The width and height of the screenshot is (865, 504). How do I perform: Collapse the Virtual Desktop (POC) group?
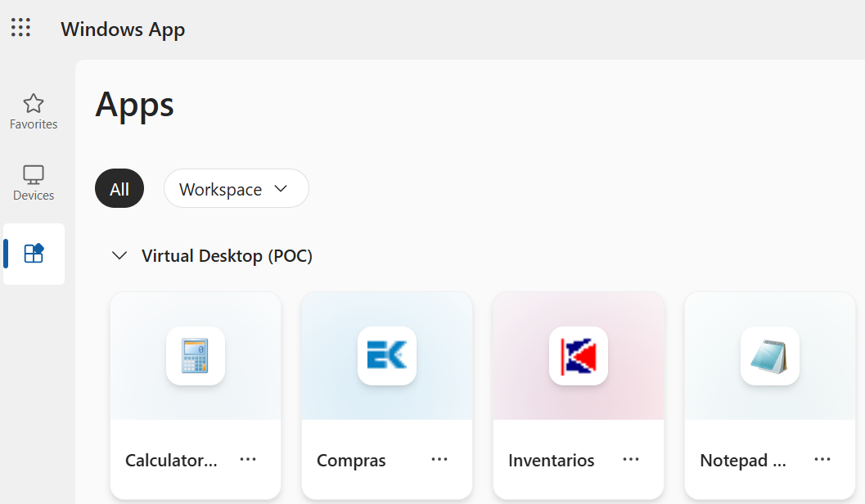click(119, 256)
